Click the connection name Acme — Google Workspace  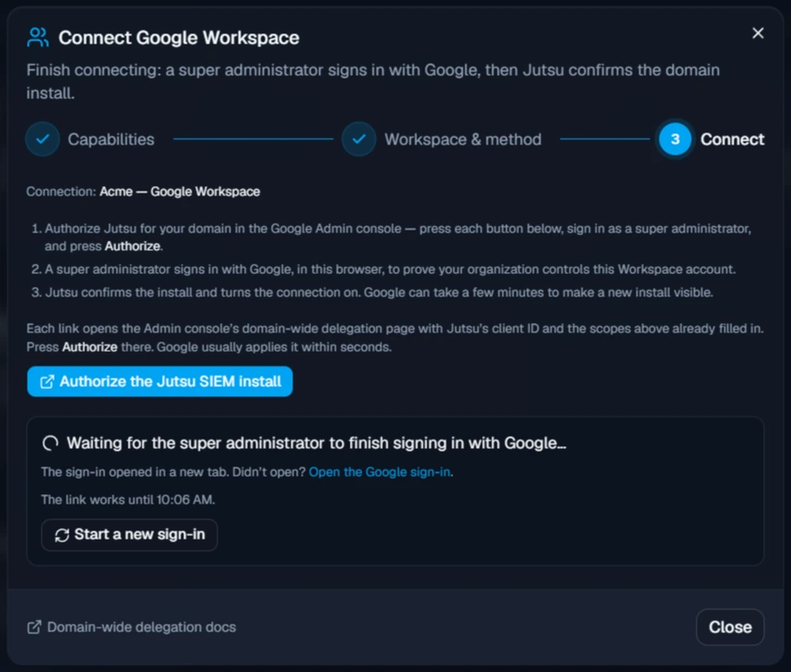[x=179, y=192]
